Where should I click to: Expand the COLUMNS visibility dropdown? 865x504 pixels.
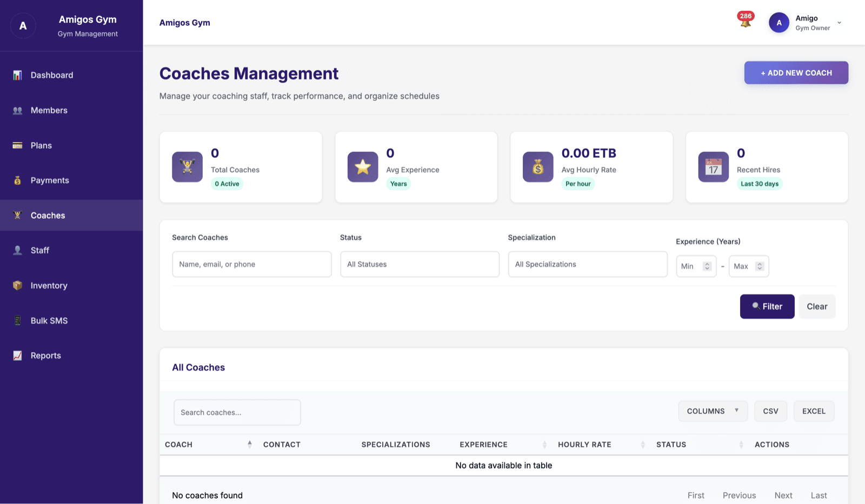pos(713,411)
